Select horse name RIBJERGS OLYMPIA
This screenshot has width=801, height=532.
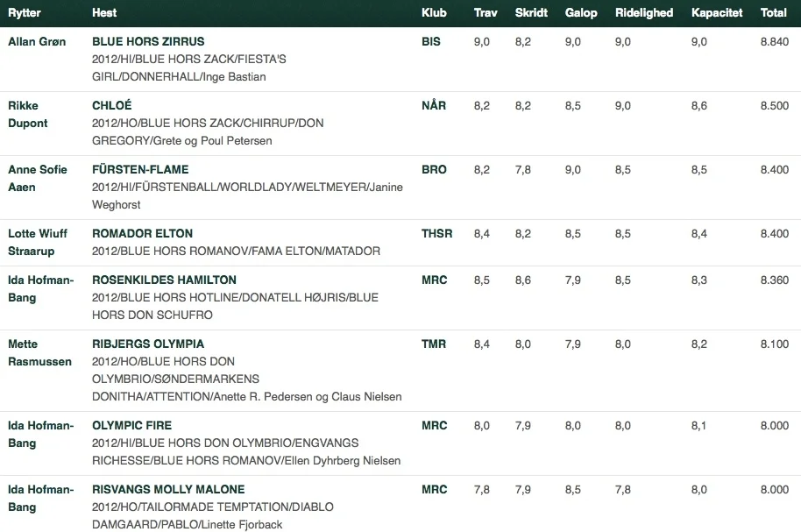pyautogui.click(x=148, y=344)
